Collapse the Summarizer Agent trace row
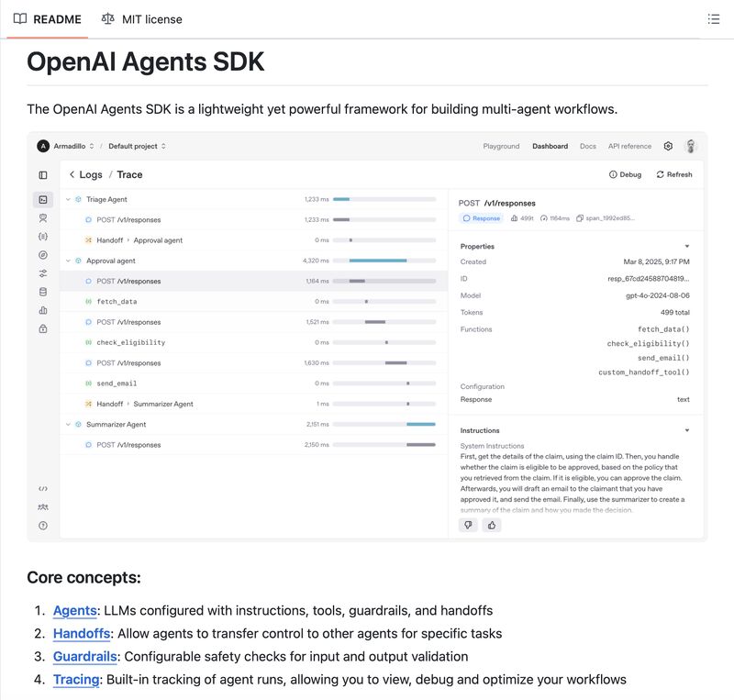 coord(68,424)
